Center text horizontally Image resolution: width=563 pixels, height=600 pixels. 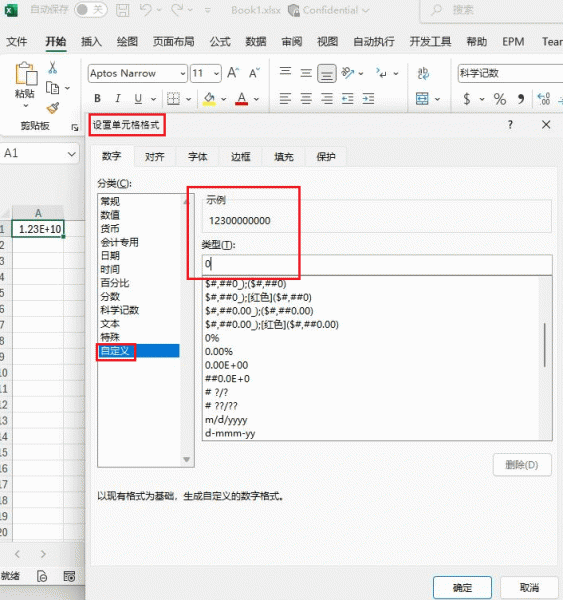coord(306,99)
